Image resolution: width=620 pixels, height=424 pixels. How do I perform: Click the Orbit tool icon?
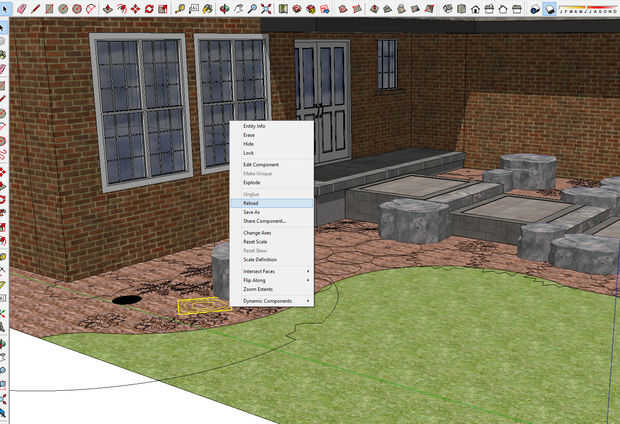(x=225, y=9)
